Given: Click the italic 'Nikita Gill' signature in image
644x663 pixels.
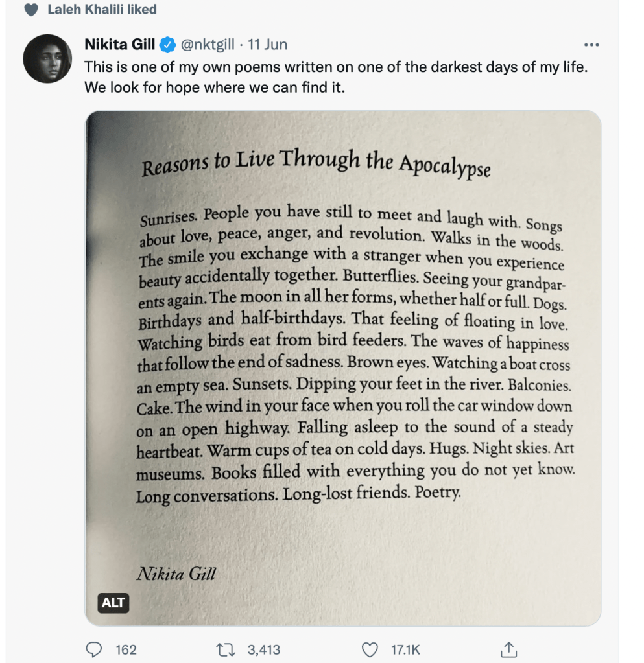Looking at the screenshot, I should (x=176, y=573).
